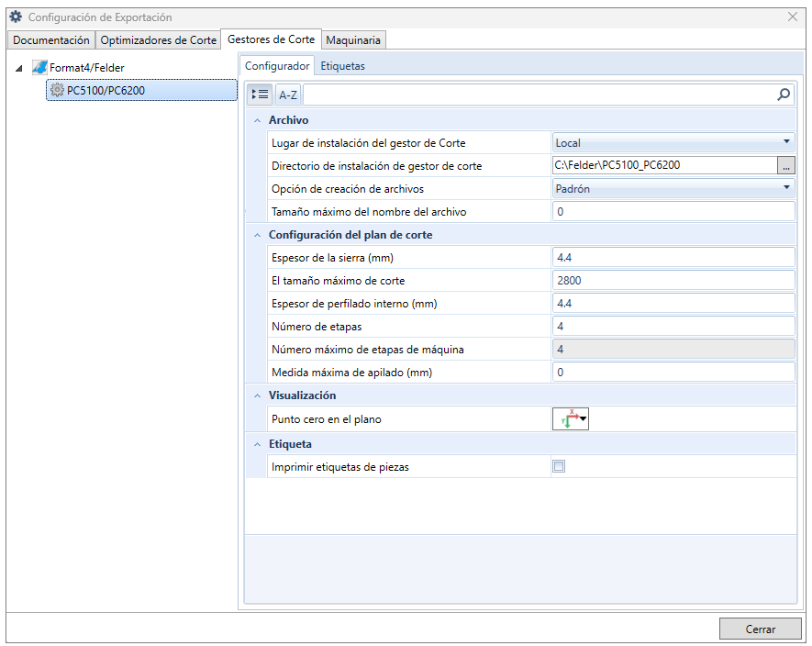Click the Etiqueta section header text

click(290, 444)
